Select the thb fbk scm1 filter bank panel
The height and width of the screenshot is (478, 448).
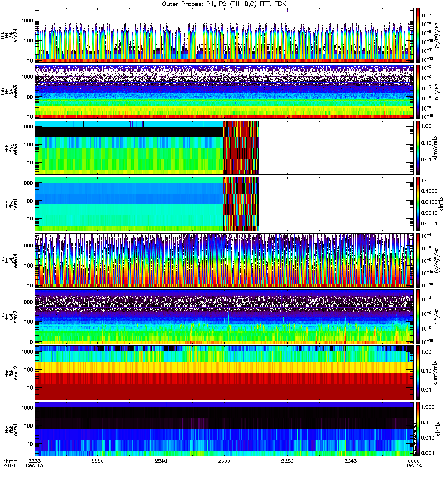224,204
